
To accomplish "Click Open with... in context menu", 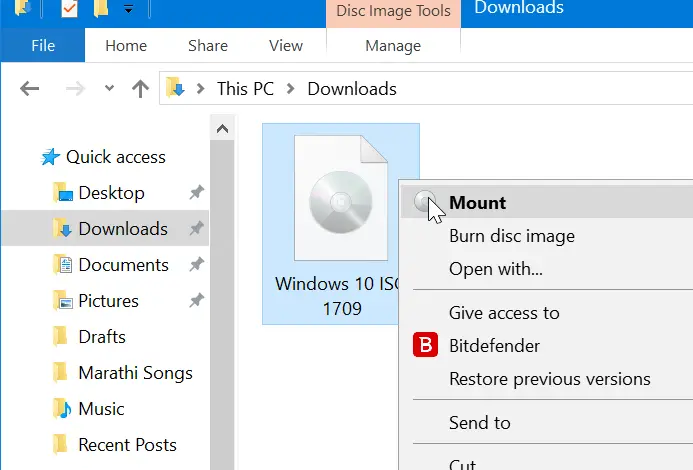I will (495, 269).
